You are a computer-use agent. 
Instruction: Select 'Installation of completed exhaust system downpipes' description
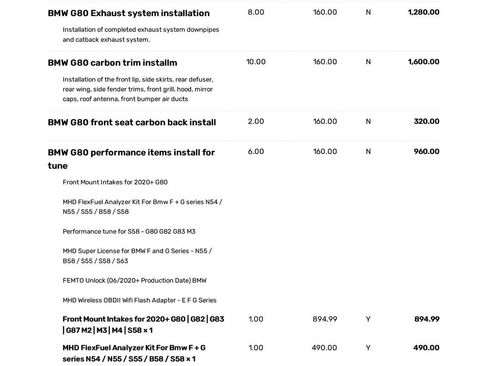[141, 34]
